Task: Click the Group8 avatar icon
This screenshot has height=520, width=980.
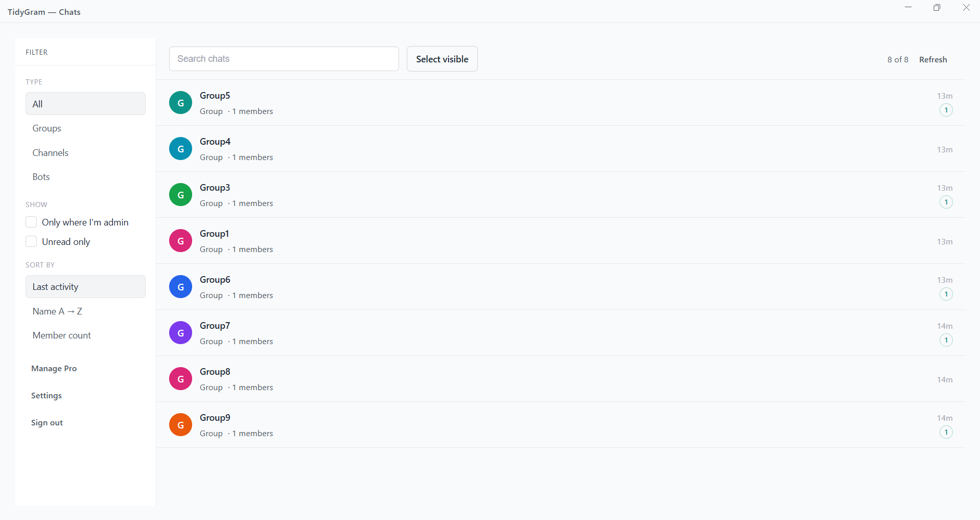Action: point(180,379)
